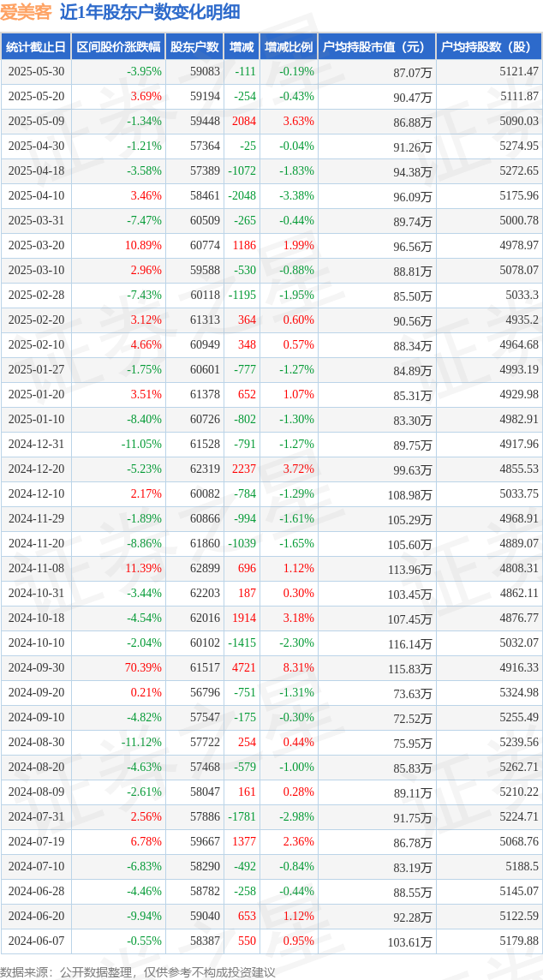The image size is (543, 980).
Task: Click the 统计截止日 column header
Action: coord(36,47)
